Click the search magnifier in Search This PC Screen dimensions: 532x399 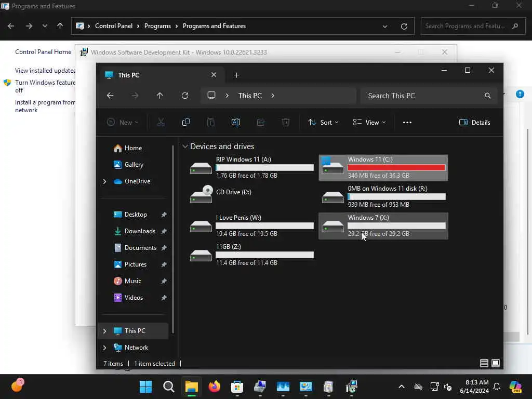pos(487,96)
